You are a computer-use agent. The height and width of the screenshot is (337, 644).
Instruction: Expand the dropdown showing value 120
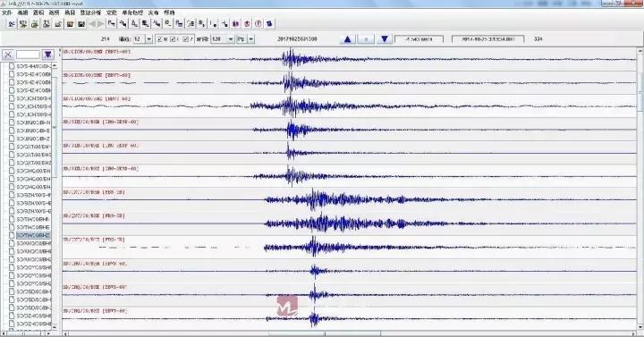click(231, 39)
